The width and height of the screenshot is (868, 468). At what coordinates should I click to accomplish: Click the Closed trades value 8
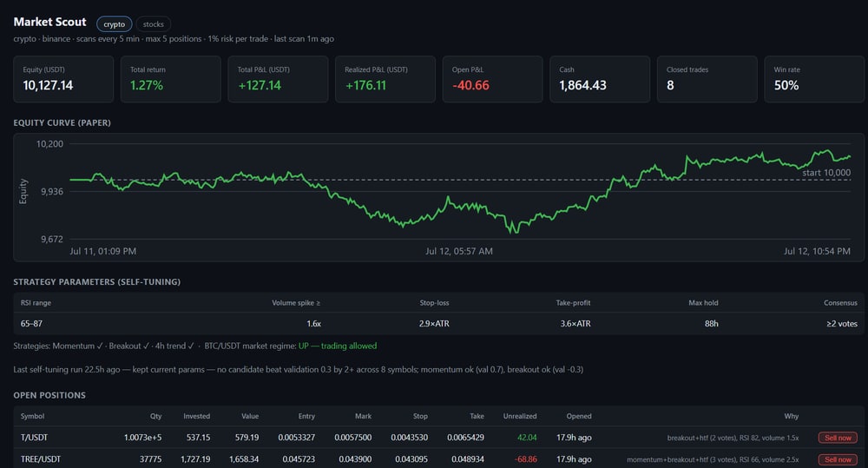670,85
